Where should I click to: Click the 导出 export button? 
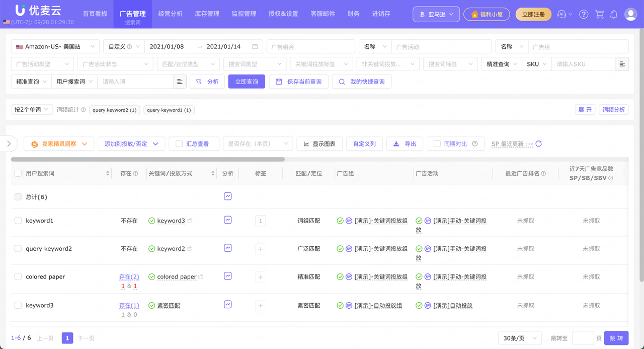[x=405, y=144]
